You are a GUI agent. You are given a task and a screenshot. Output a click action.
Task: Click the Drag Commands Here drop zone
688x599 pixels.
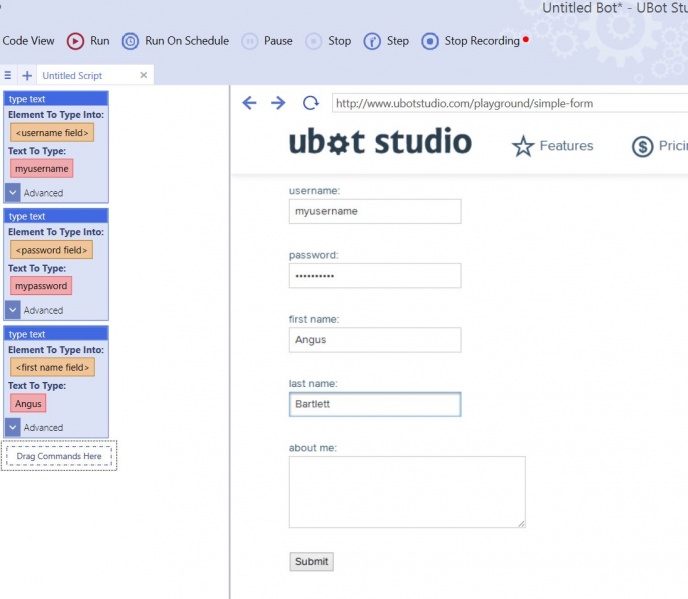pos(59,456)
